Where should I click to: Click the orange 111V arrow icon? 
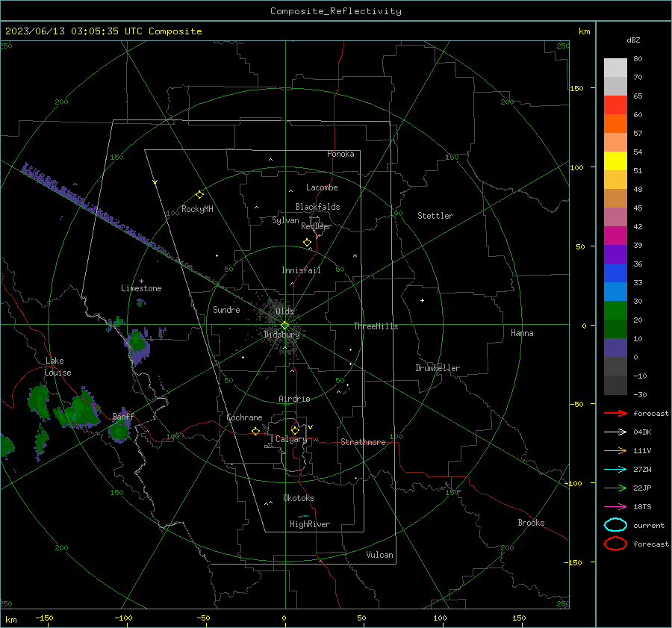pos(615,450)
